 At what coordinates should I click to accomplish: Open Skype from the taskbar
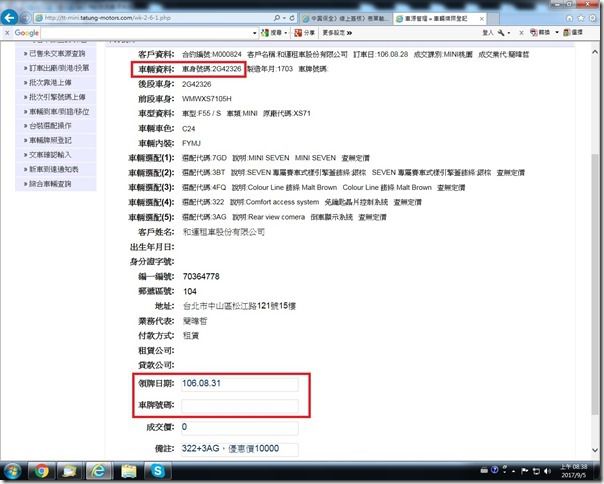coord(158,471)
